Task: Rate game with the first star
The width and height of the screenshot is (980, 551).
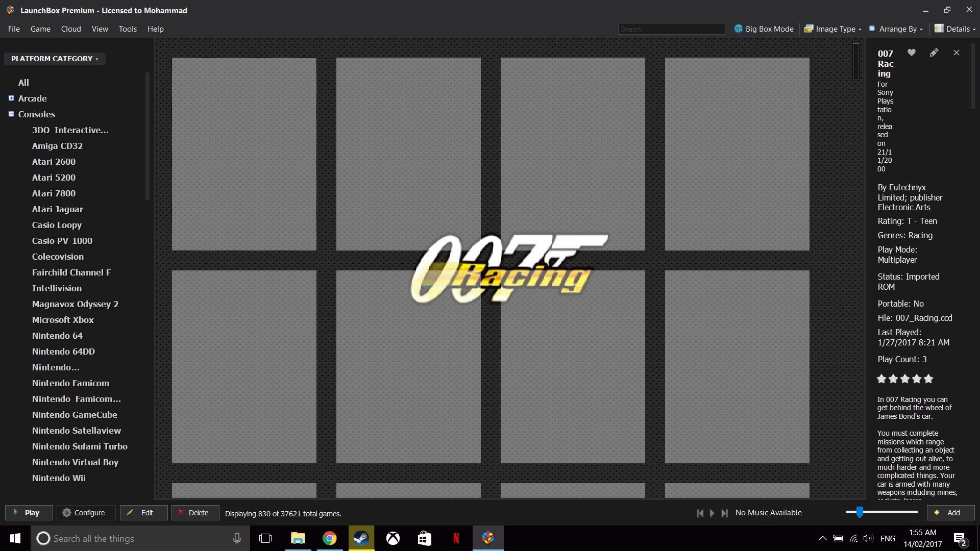Action: [x=881, y=379]
